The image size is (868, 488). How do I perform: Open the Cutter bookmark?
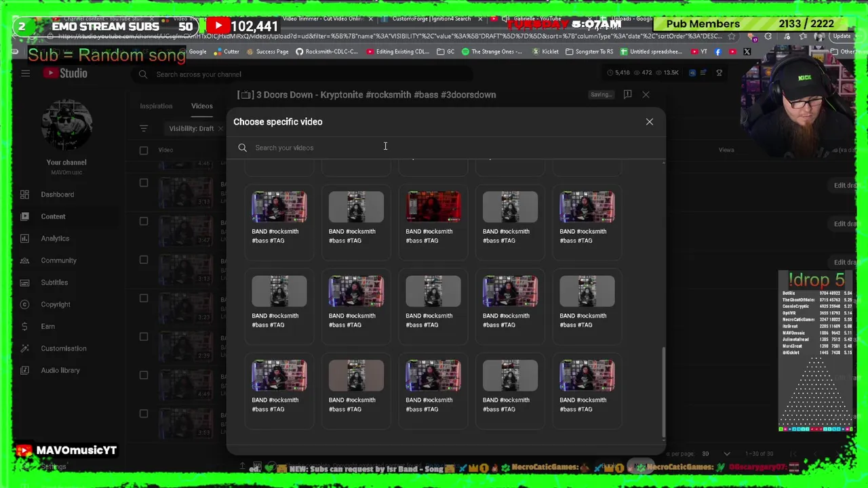[226, 52]
